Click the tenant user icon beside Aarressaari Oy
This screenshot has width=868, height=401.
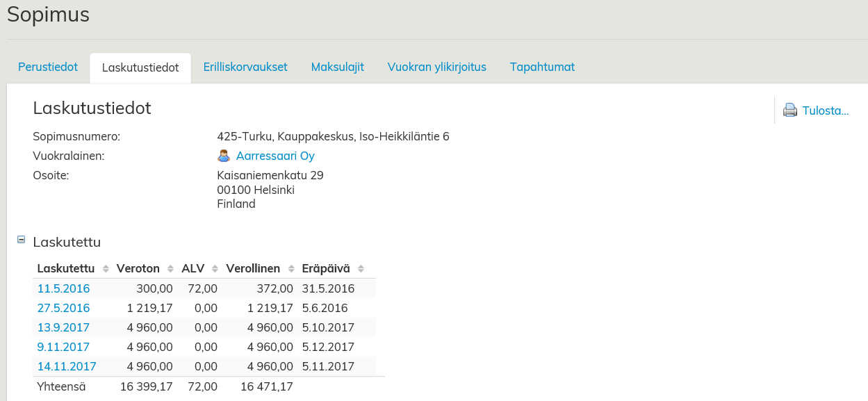pos(224,156)
